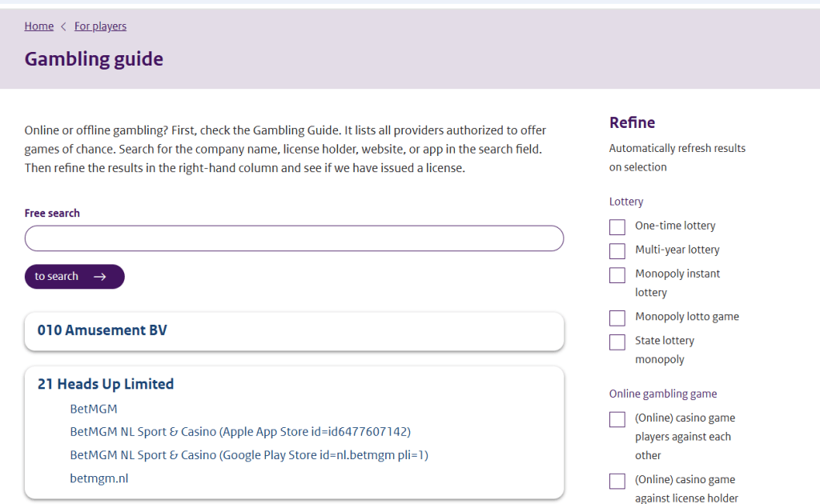Check the One-time lottery checkbox

coord(617,227)
